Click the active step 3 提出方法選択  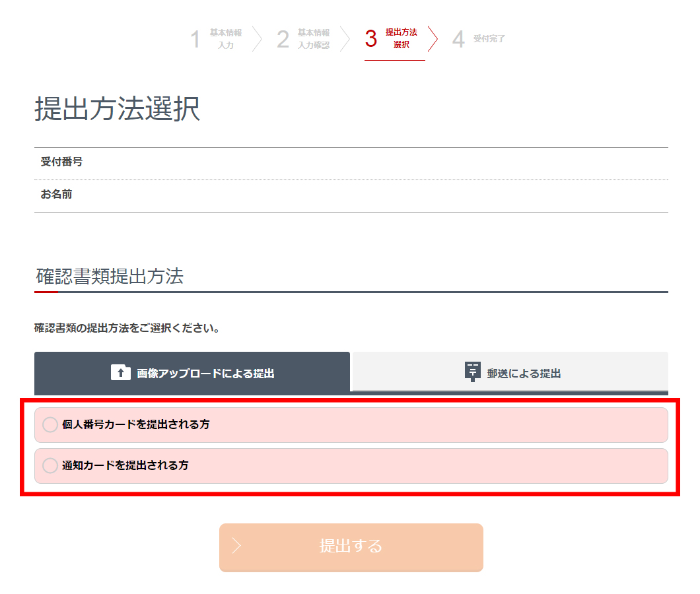[392, 38]
